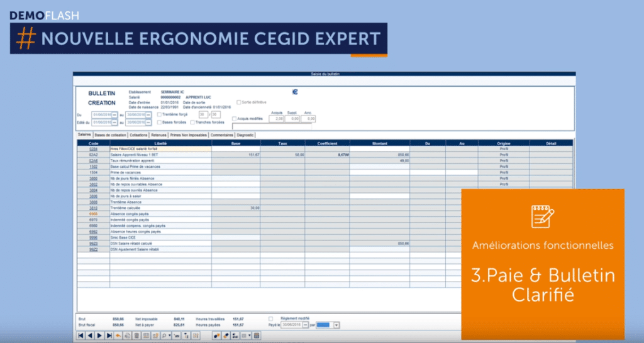Open the Diagnostic tab
The width and height of the screenshot is (644, 343).
click(246, 135)
